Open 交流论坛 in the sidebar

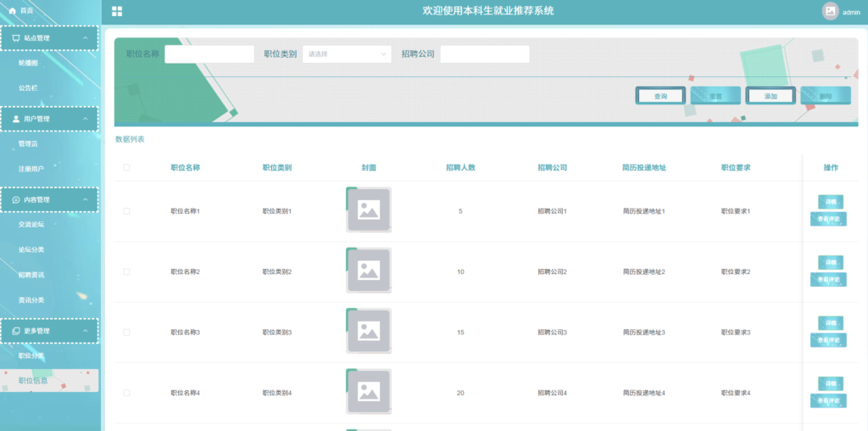click(31, 225)
